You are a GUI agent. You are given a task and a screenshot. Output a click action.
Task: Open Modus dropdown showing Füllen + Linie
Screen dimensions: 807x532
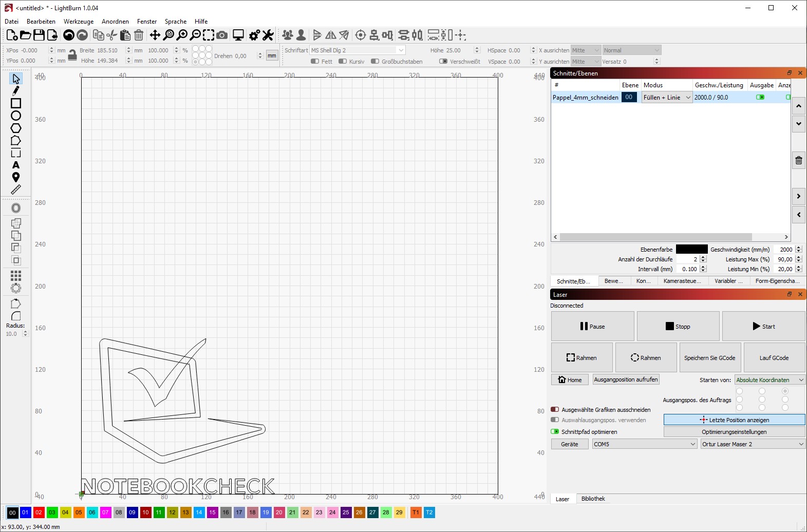point(667,98)
